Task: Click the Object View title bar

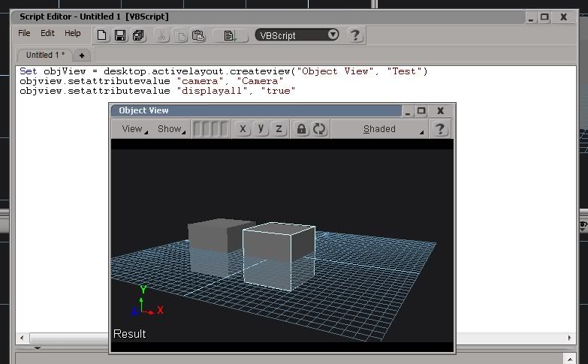Action: pos(257,110)
